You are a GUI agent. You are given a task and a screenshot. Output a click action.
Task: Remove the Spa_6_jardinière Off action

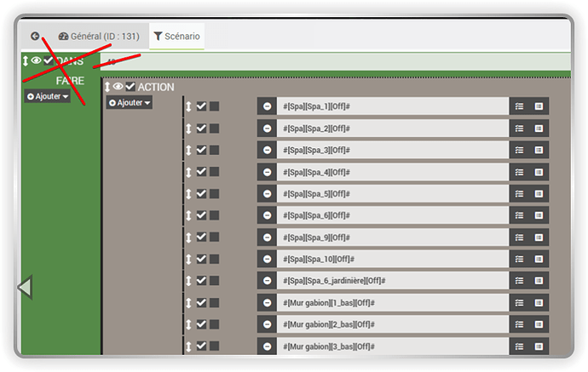pyautogui.click(x=267, y=281)
